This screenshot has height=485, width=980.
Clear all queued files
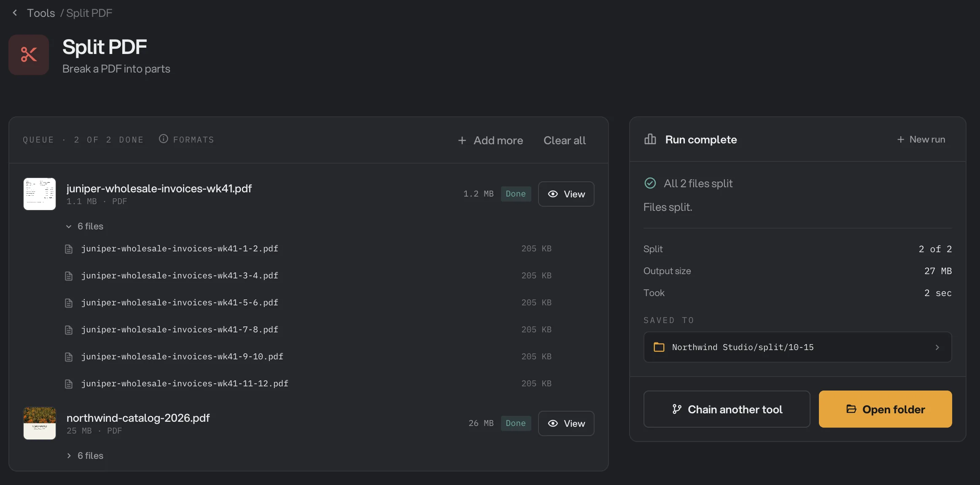click(564, 140)
